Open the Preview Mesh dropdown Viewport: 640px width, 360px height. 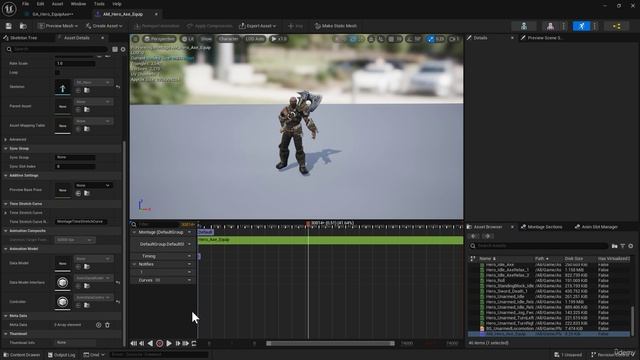[58, 26]
